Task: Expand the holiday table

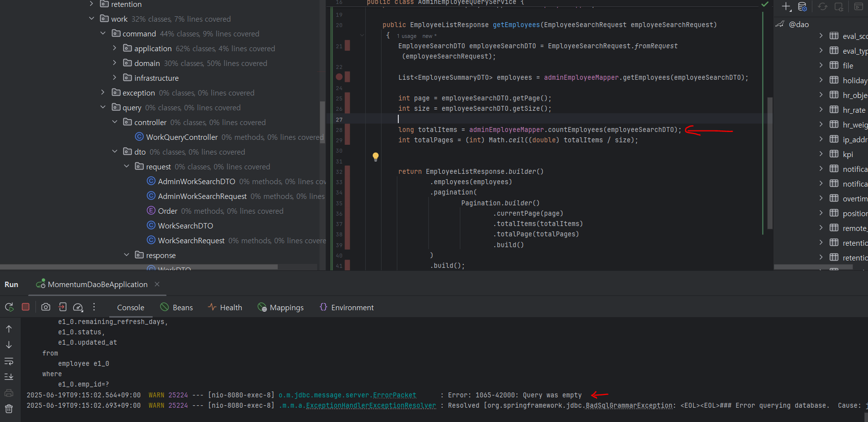Action: [821, 80]
